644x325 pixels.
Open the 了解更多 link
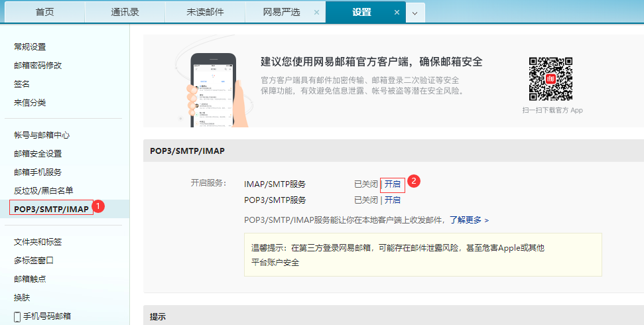tap(469, 220)
